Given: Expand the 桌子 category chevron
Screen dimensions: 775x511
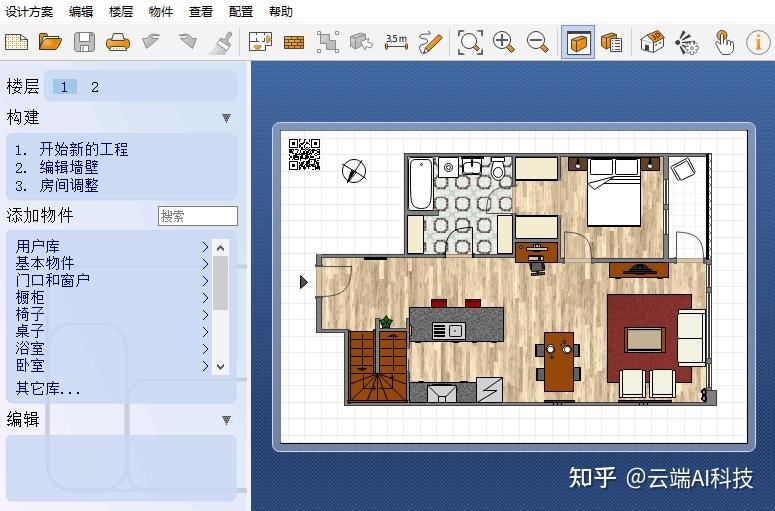Looking at the screenshot, I should [x=205, y=332].
